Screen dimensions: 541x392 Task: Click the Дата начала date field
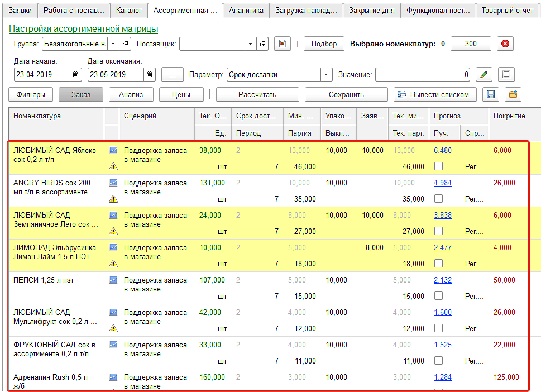pos(42,74)
